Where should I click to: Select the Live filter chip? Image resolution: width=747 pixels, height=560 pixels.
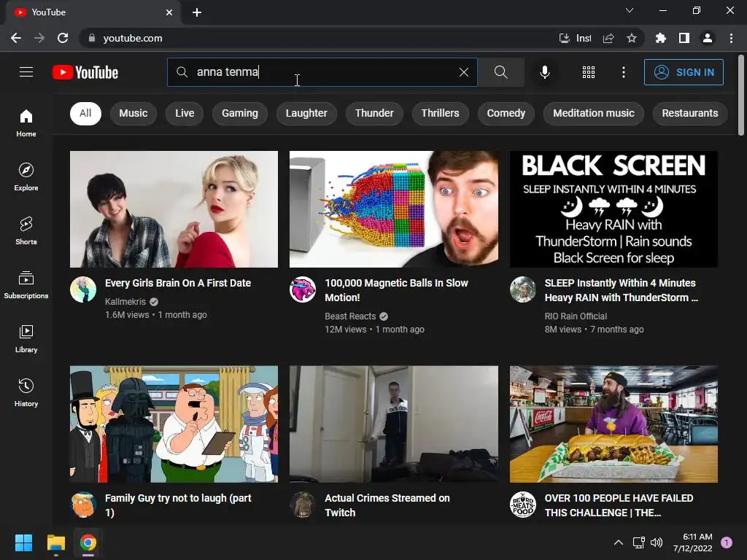(x=185, y=113)
